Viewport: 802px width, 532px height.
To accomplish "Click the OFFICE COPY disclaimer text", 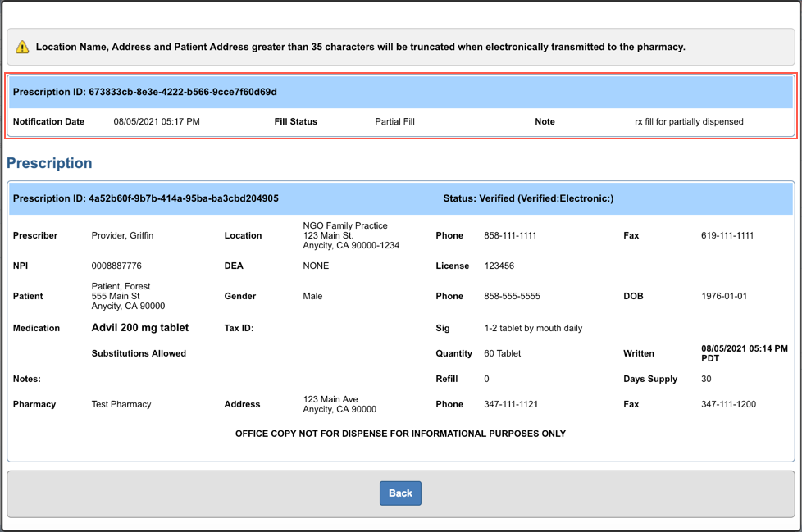I will tap(400, 434).
